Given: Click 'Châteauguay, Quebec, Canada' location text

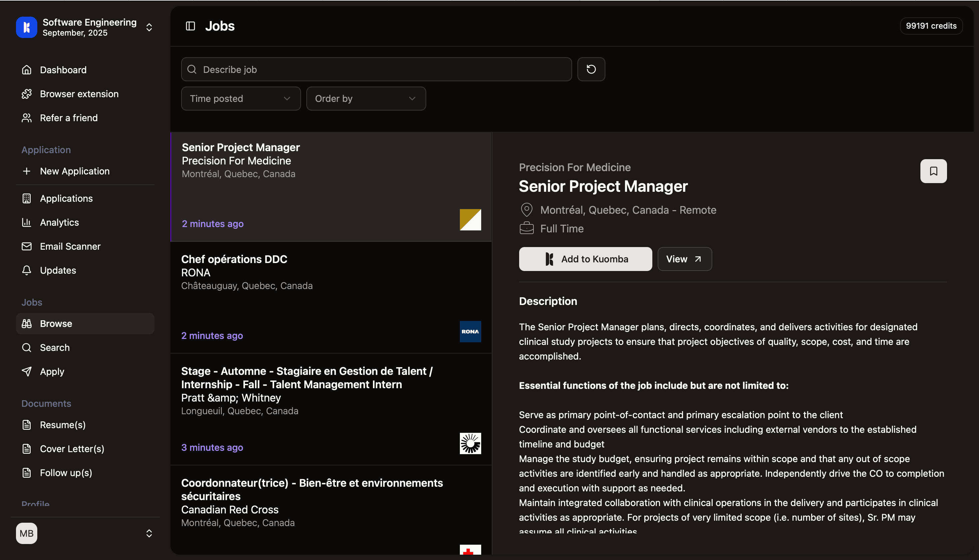Looking at the screenshot, I should click(246, 286).
